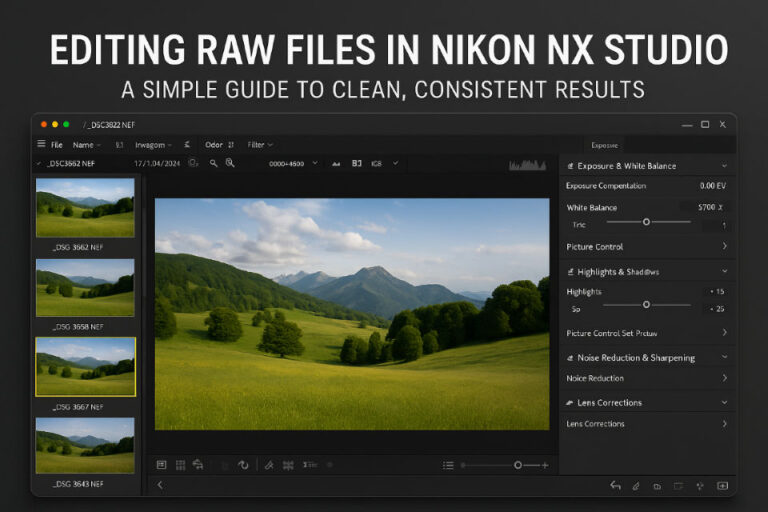Click the sort order icon after Irwagom

pyautogui.click(x=187, y=145)
